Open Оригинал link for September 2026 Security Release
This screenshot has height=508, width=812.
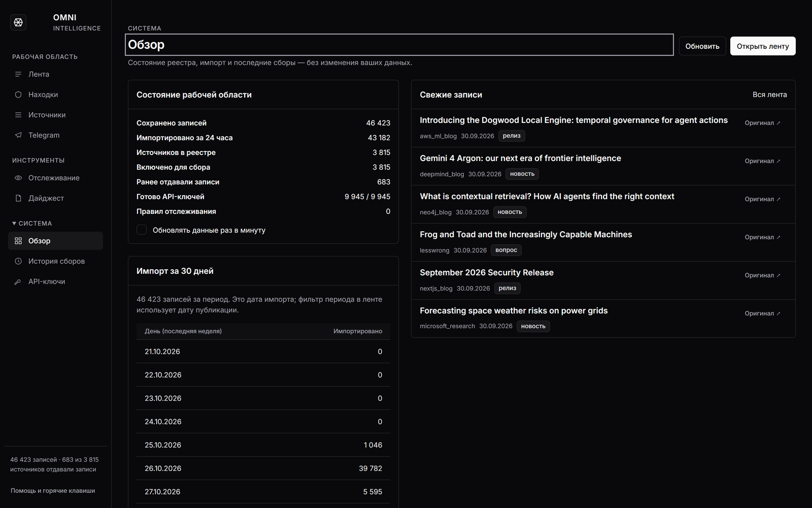point(762,275)
